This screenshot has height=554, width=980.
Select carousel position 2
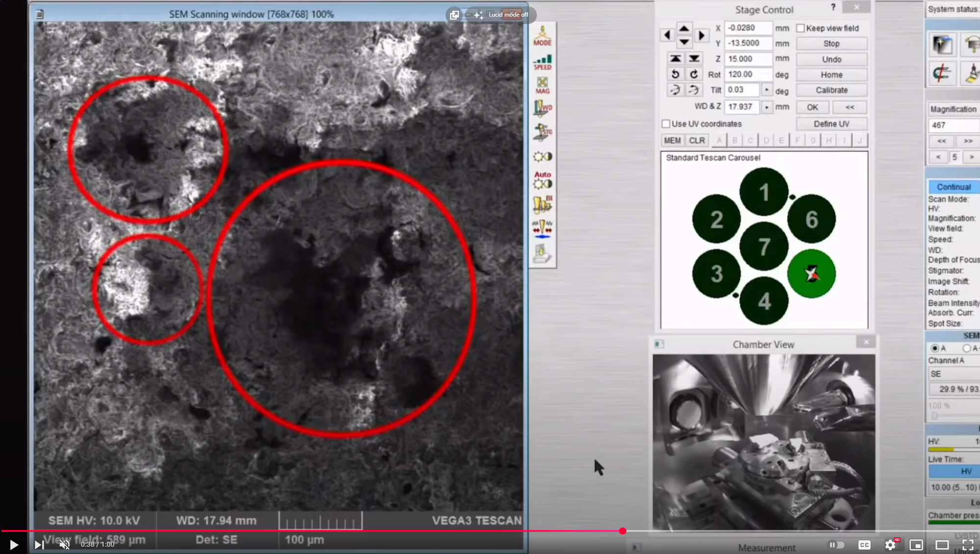(x=716, y=219)
